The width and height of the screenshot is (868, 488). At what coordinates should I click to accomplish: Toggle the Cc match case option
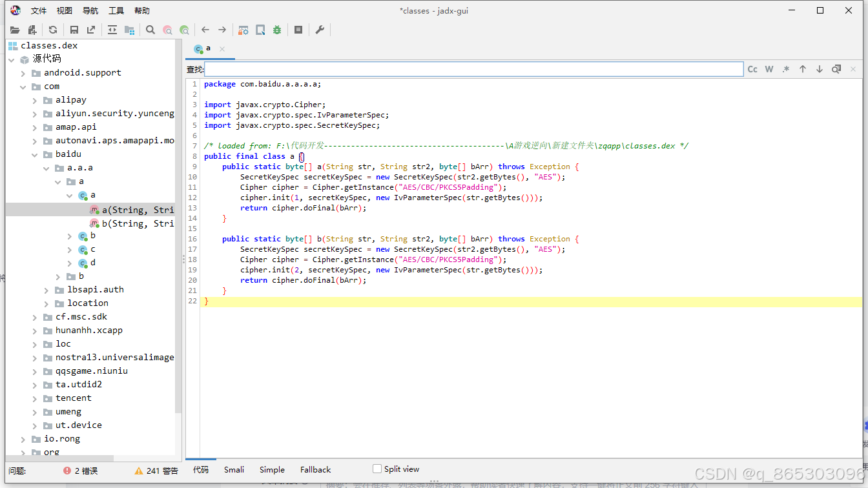[752, 69]
